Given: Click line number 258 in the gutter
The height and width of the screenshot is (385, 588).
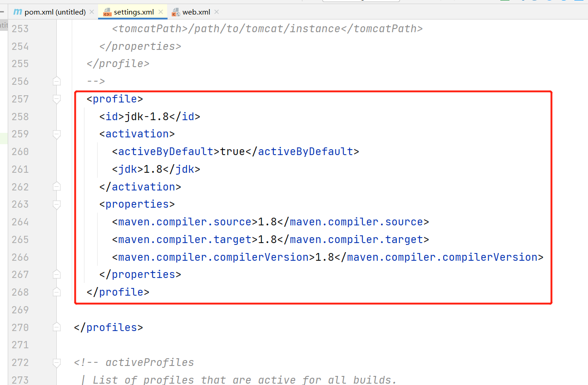Looking at the screenshot, I should point(20,117).
